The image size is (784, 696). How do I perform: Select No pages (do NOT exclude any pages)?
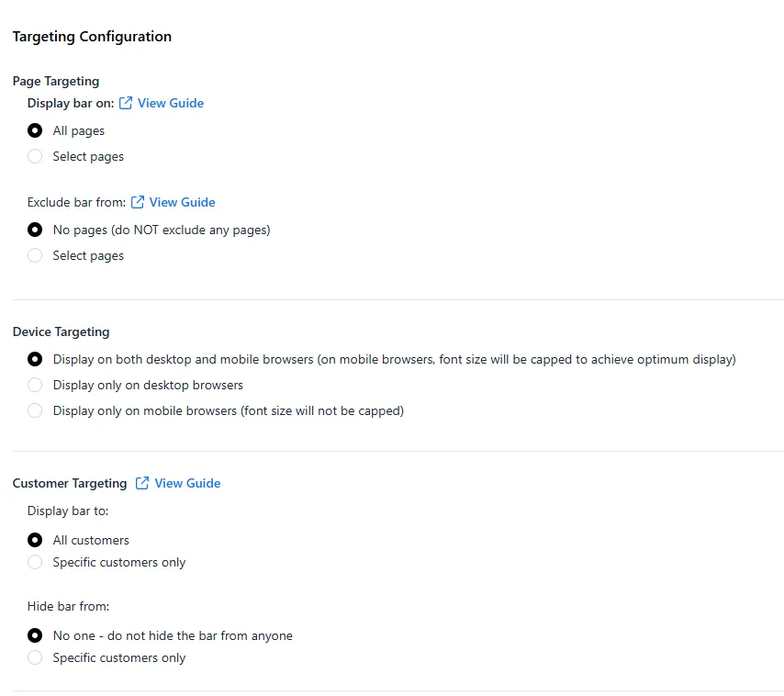click(x=35, y=230)
